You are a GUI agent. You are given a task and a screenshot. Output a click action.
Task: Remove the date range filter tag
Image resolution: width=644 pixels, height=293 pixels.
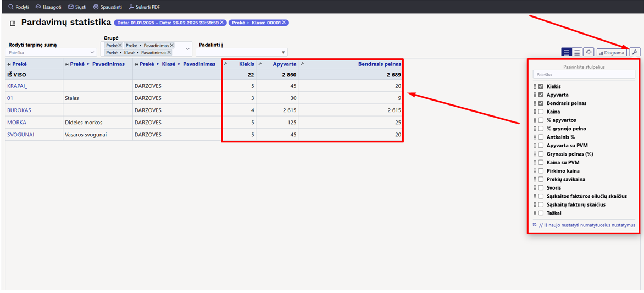click(x=221, y=22)
